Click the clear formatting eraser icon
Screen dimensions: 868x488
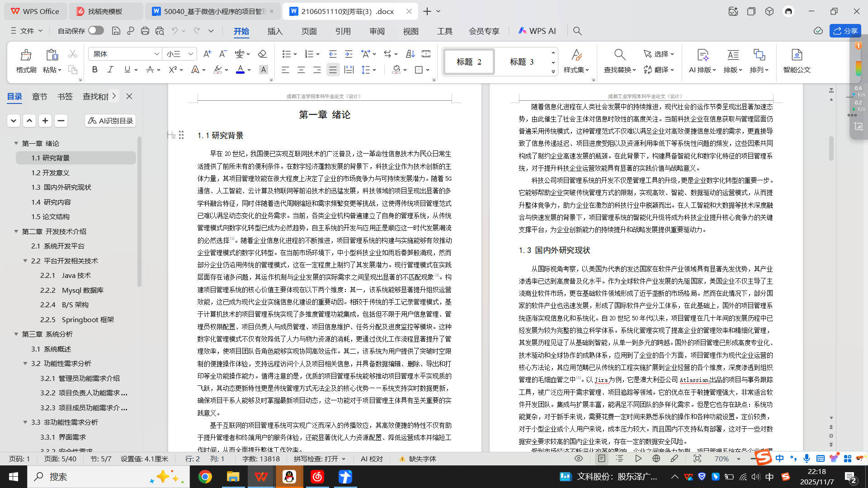pos(262,54)
